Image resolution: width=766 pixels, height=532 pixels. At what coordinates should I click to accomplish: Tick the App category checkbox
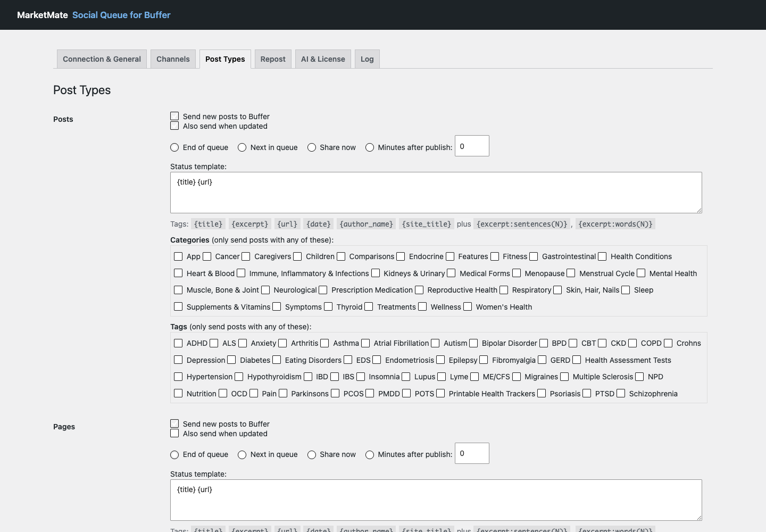click(178, 256)
